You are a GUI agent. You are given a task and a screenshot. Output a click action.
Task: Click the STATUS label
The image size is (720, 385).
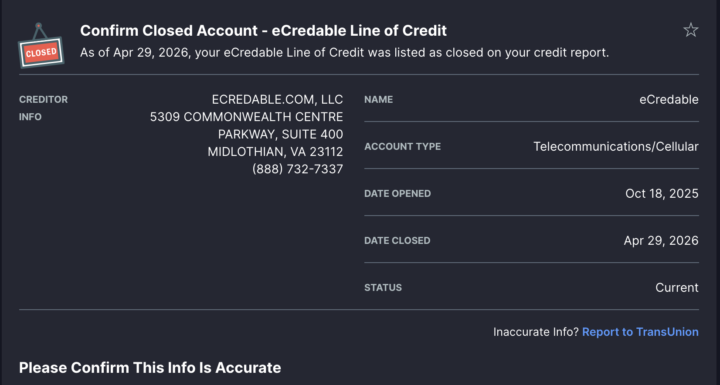point(383,288)
